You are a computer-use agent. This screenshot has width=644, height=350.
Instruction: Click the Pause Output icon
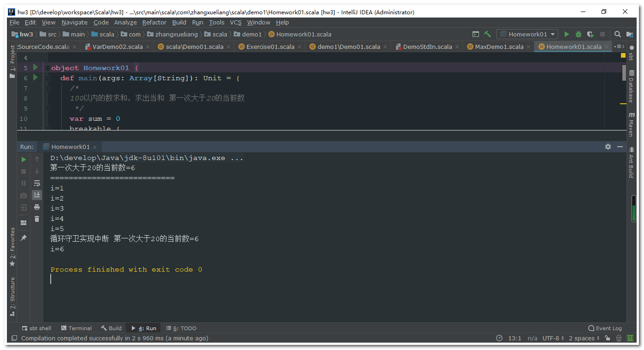(24, 183)
